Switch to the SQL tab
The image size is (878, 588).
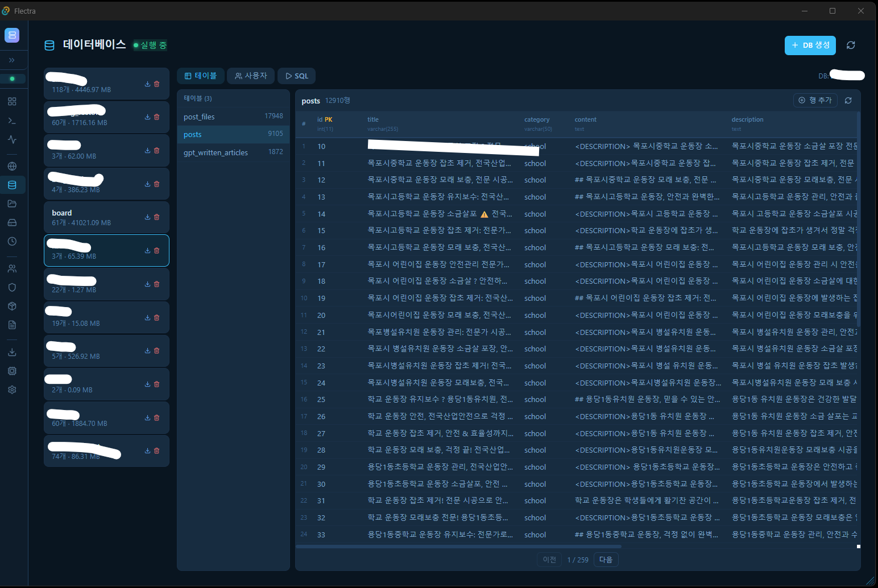pyautogui.click(x=297, y=76)
